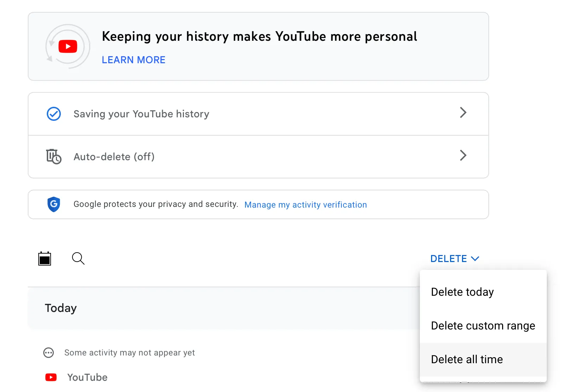Click the blue checkmark icon beside Saving history
Image resolution: width=564 pixels, height=392 pixels.
click(54, 114)
